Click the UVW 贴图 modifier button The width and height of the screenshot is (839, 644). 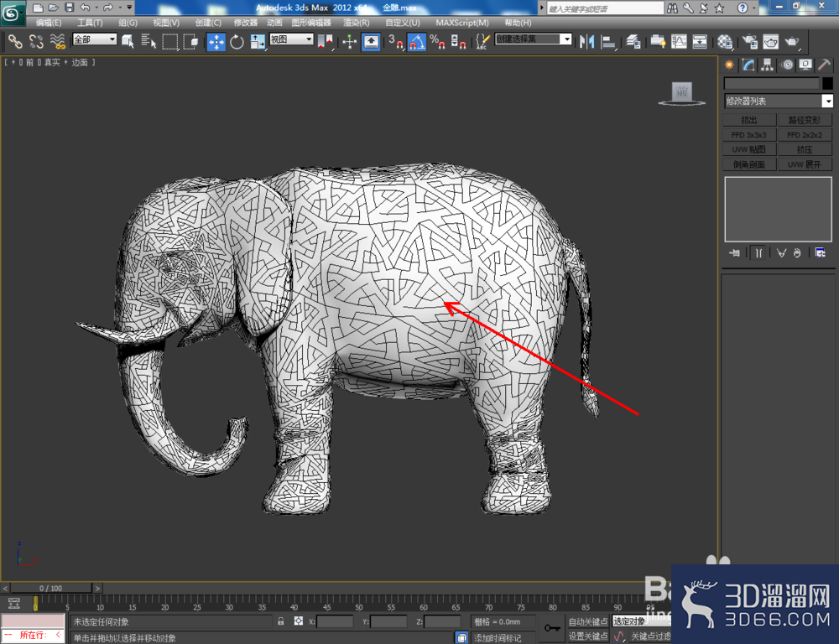pyautogui.click(x=749, y=149)
